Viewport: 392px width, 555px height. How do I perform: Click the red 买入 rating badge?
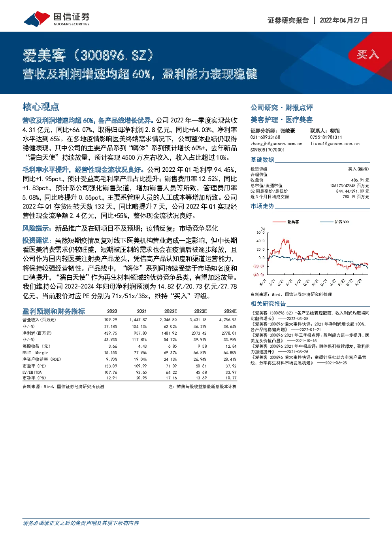(x=368, y=54)
